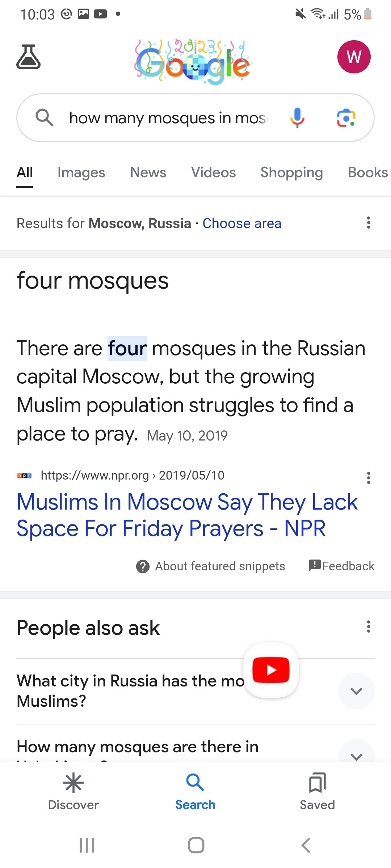Screen dimensions: 391x868
Task: Send Feedback on featured snippet
Action: [342, 566]
